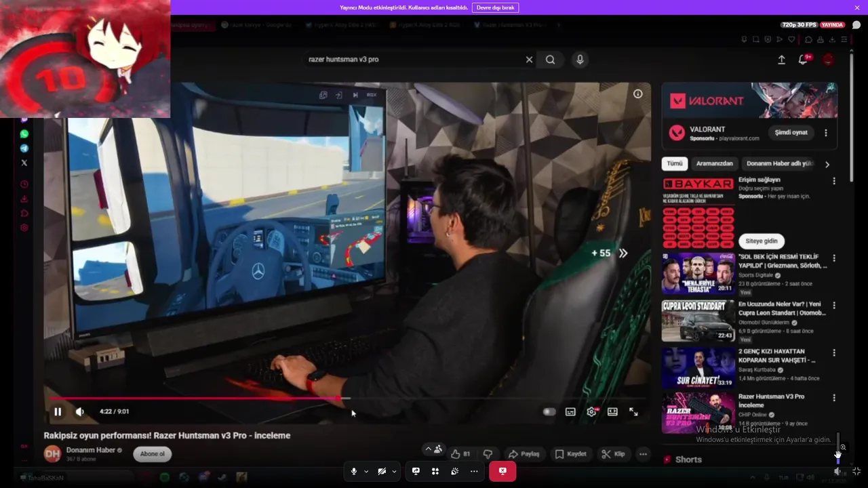
Task: Switch the player to theater mode
Action: 612,411
